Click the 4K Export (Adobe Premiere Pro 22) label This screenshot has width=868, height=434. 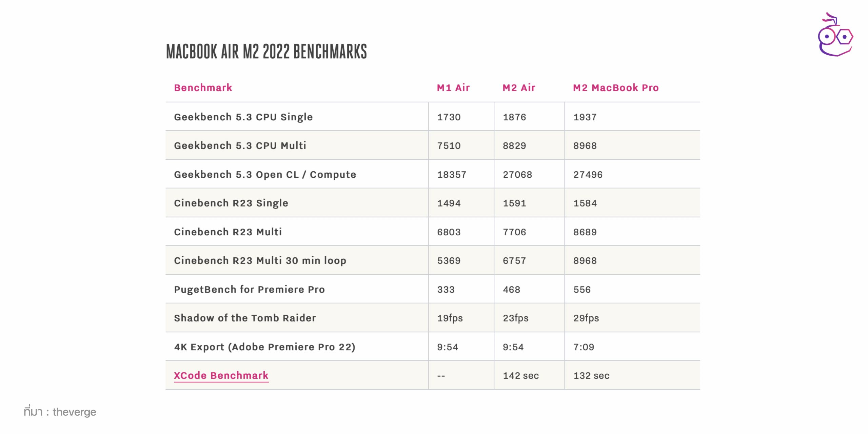coord(264,347)
